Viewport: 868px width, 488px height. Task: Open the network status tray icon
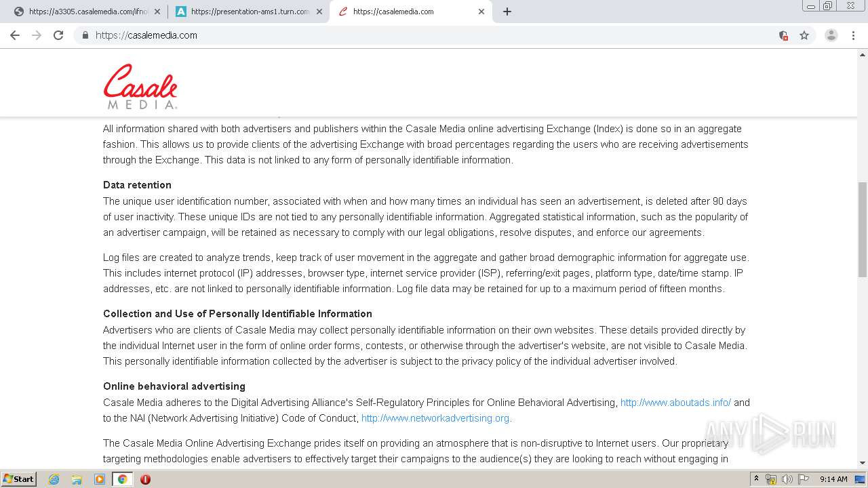pos(771,479)
